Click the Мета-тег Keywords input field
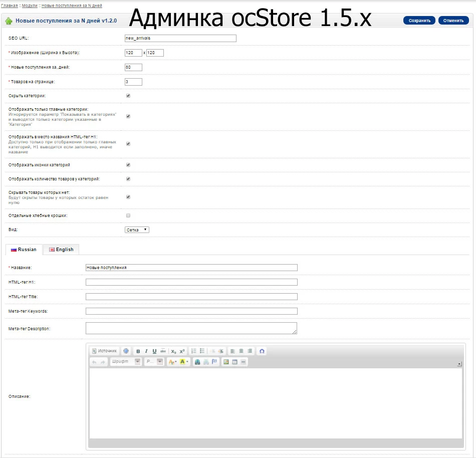 pos(191,311)
